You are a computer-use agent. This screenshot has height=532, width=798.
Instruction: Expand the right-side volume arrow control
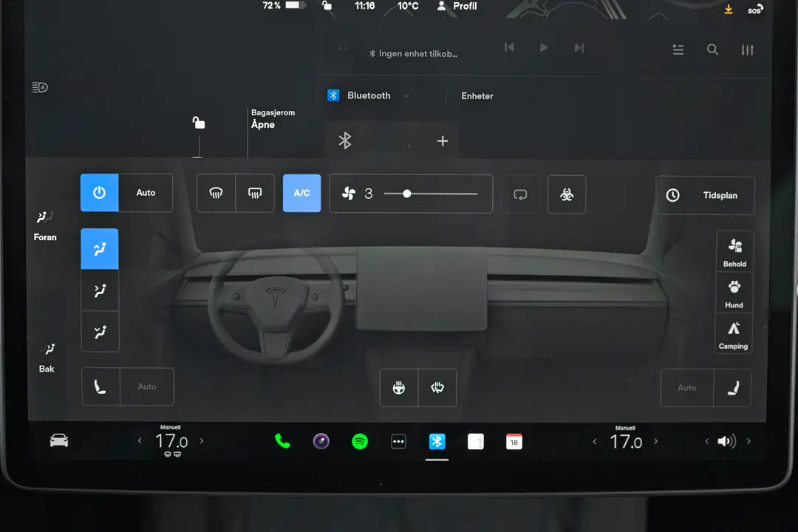[x=749, y=441]
